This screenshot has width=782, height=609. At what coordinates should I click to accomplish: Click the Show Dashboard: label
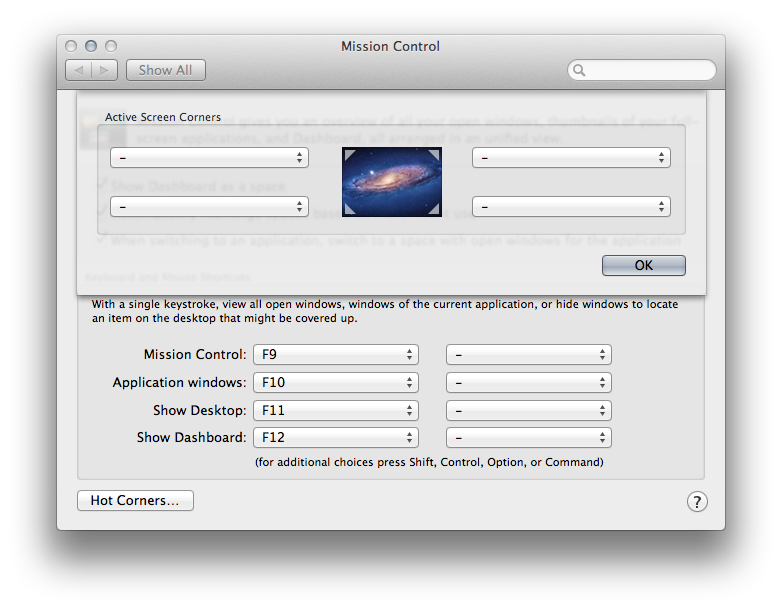coord(192,437)
